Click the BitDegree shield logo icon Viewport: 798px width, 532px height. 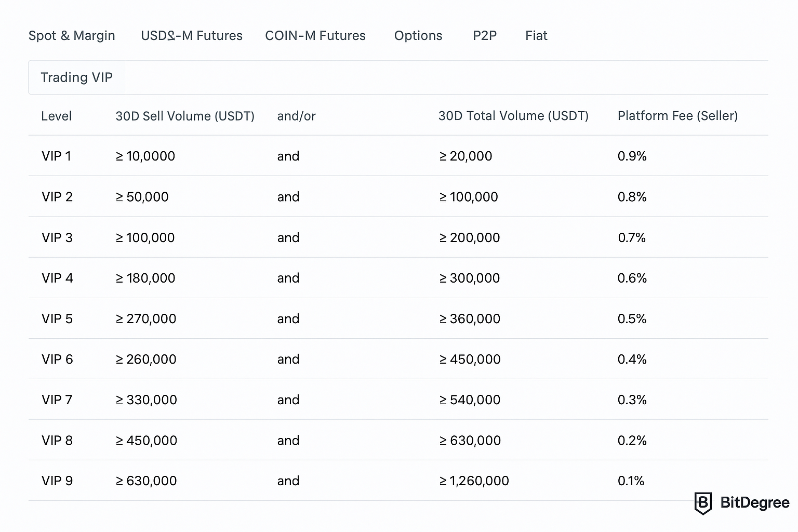[703, 503]
